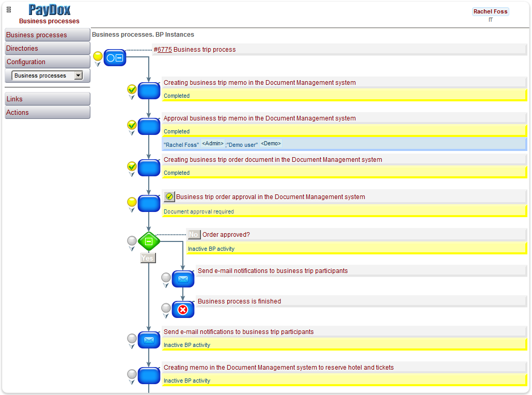Click the Business processes. BP Instances heading
Viewport: 532px width, 395px height.
(x=143, y=35)
